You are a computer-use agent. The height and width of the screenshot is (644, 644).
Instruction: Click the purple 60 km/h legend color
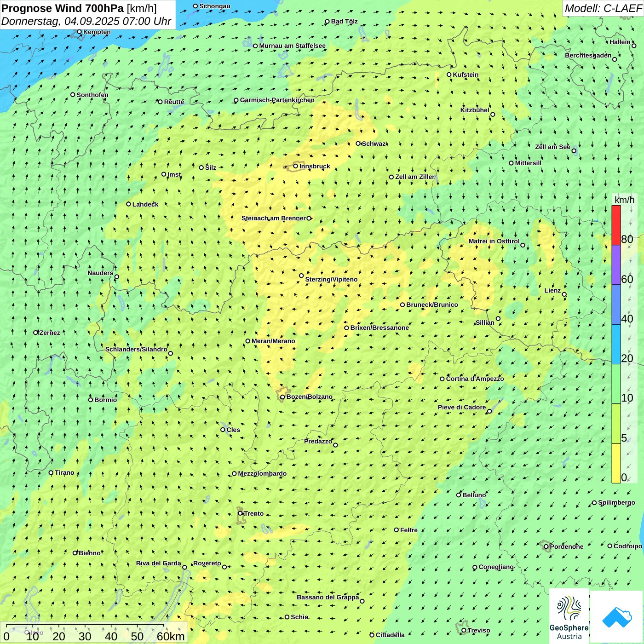(x=616, y=265)
